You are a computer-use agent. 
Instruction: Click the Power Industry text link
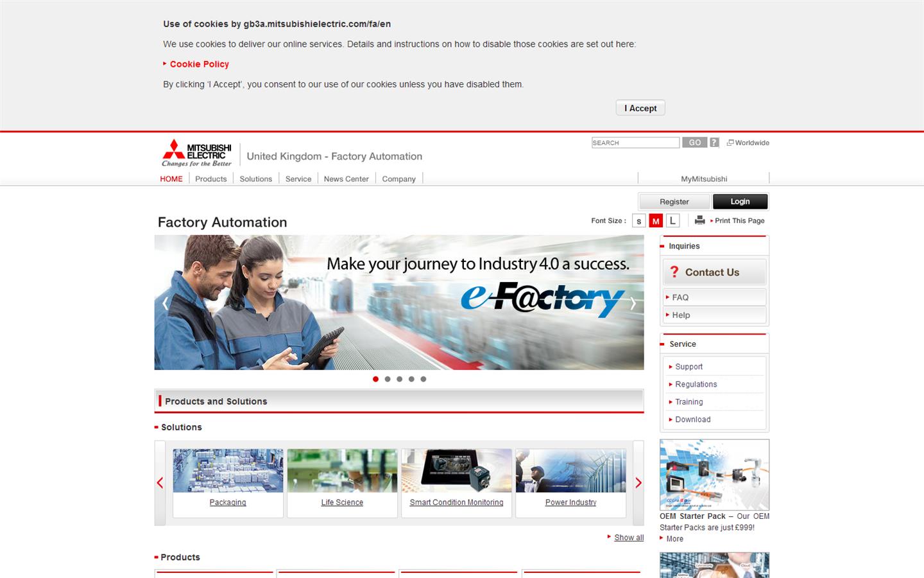click(x=570, y=502)
